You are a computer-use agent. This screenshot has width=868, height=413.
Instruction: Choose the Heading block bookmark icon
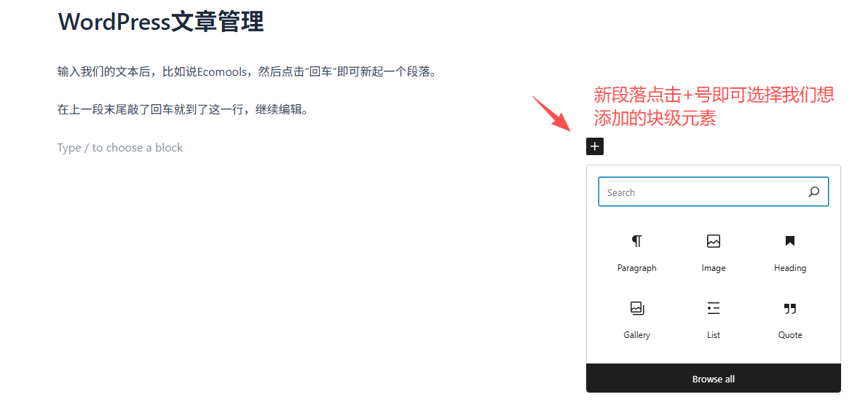(x=789, y=241)
